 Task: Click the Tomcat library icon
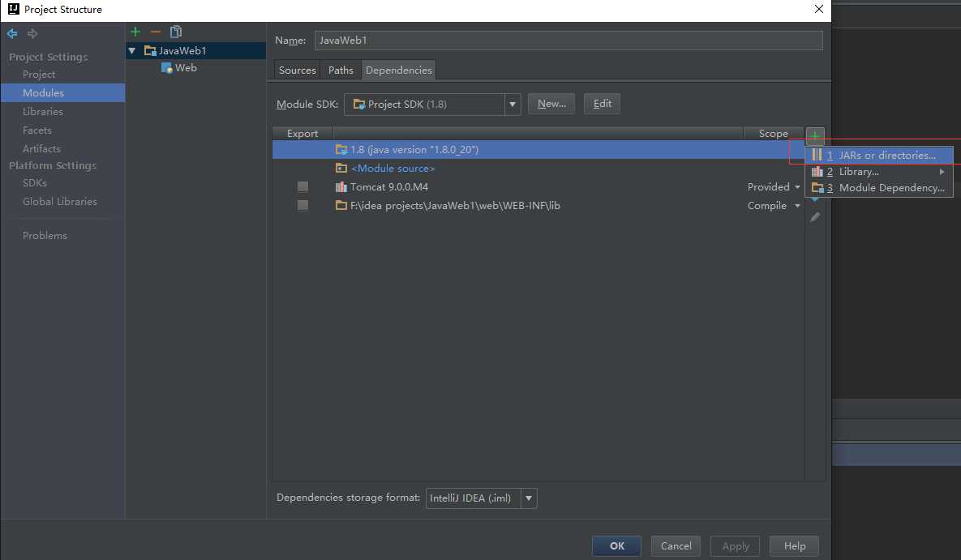coord(341,187)
